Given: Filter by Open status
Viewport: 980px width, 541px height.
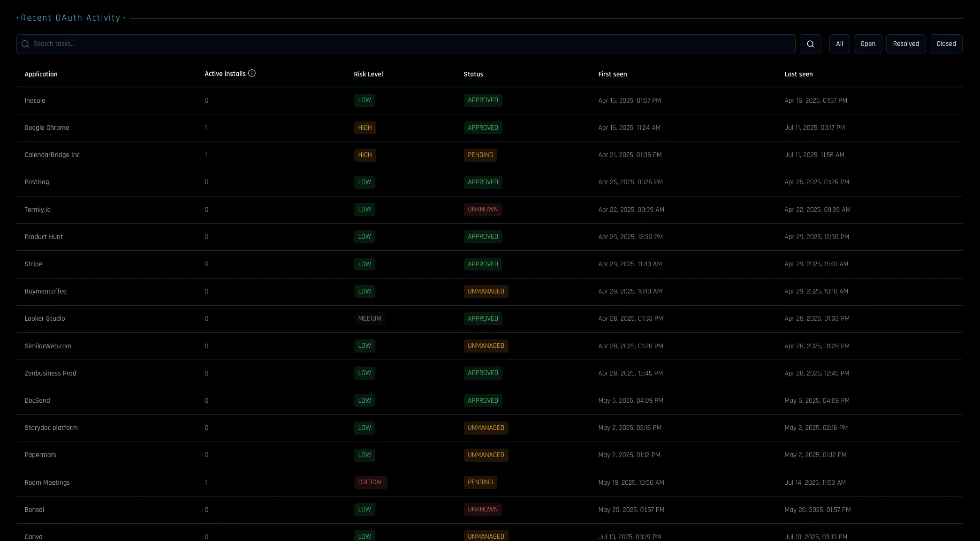Looking at the screenshot, I should (867, 44).
